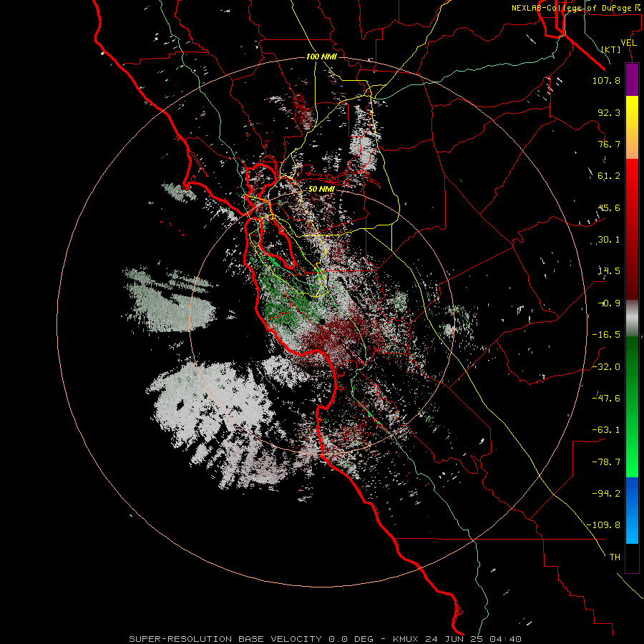644x644 pixels.
Task: Click the 76.7 velocity scale value
Action: pos(609,144)
